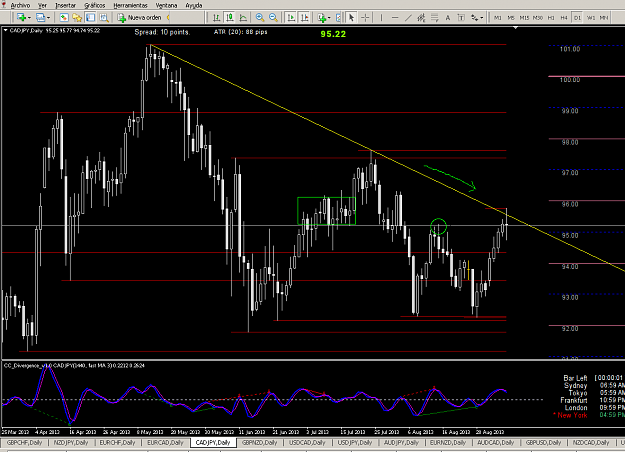Open the Herramientas menu
Viewport: 625px width, 452px height.
click(x=130, y=5)
